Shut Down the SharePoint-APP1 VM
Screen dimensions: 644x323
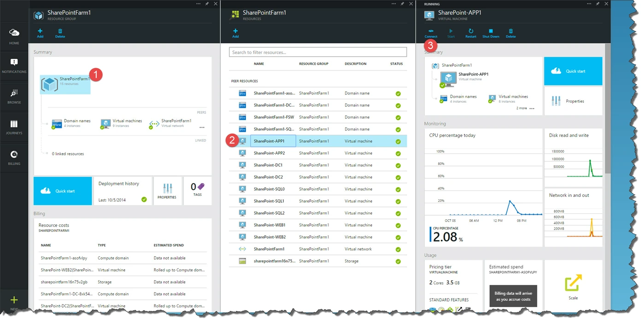[491, 33]
